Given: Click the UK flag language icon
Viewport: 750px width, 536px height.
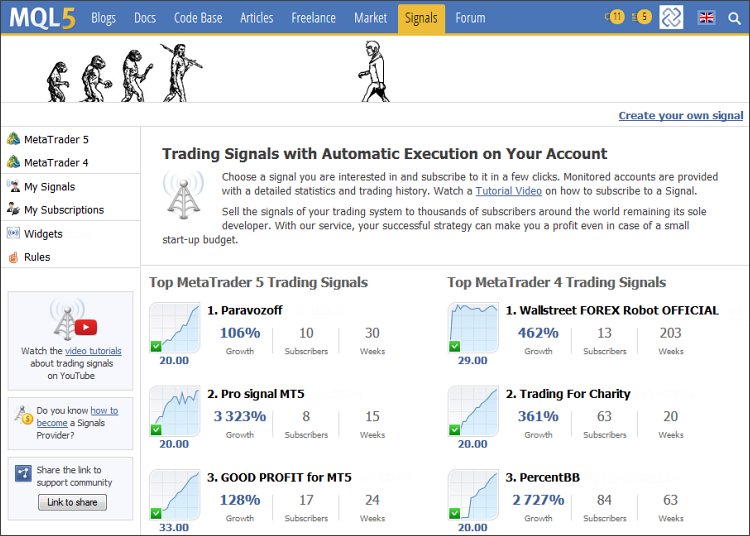Looking at the screenshot, I should 706,18.
